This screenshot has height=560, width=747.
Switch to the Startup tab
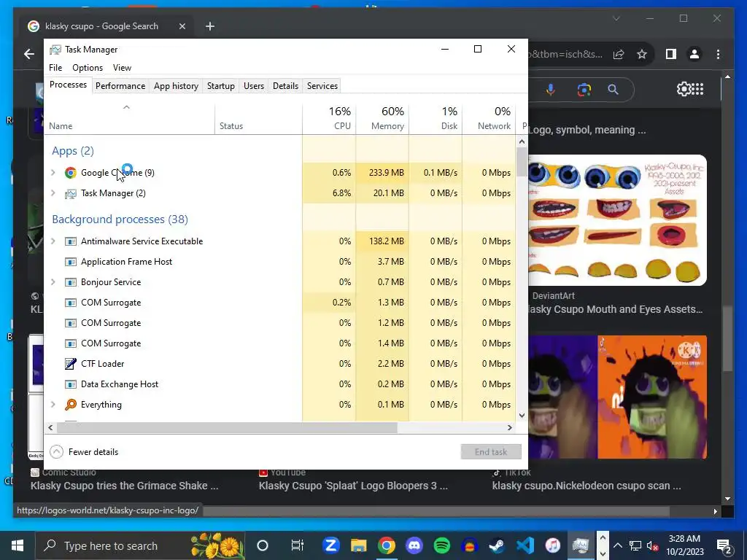click(220, 86)
